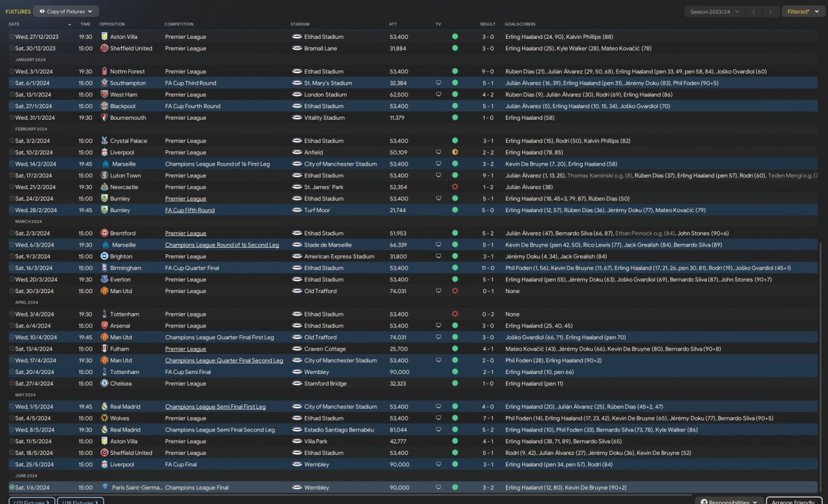
Task: Click the TV icon on the Champions League Final row
Action: click(438, 487)
